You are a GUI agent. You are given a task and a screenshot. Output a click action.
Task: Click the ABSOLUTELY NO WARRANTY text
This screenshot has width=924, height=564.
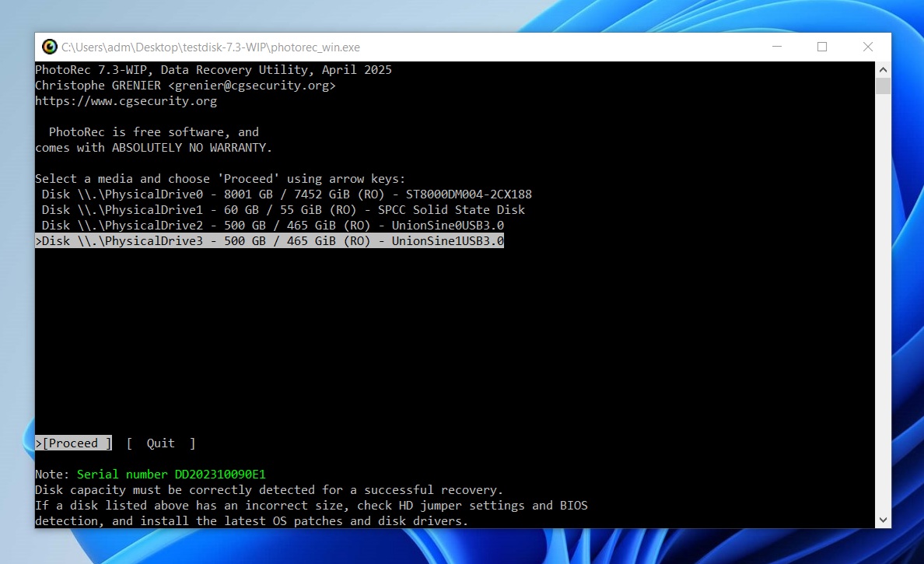[x=192, y=148]
